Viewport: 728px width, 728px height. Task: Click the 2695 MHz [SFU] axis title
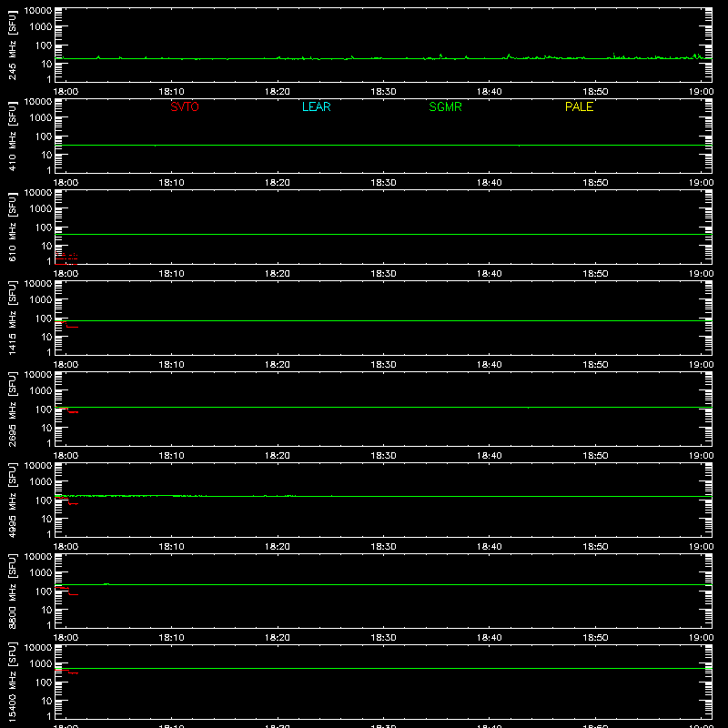tap(13, 409)
